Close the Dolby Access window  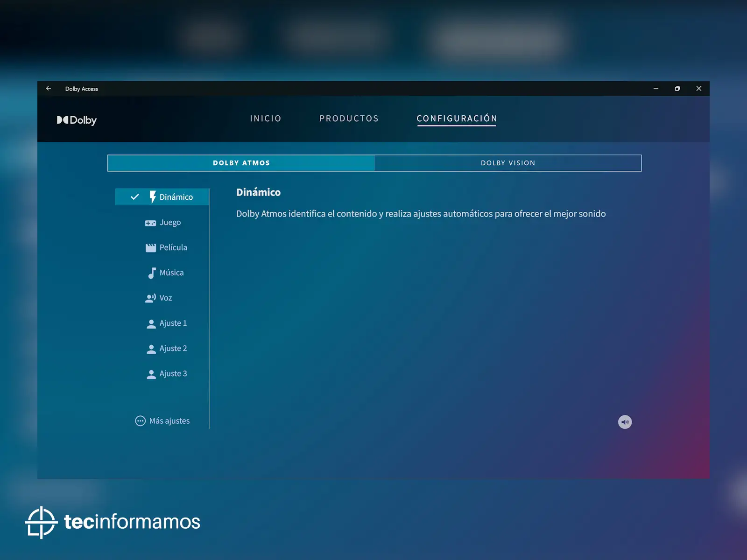point(699,88)
